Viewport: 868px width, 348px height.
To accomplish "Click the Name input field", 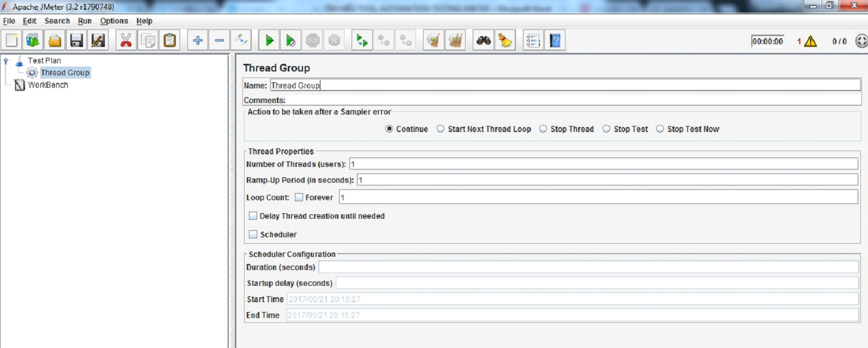I will click(566, 85).
